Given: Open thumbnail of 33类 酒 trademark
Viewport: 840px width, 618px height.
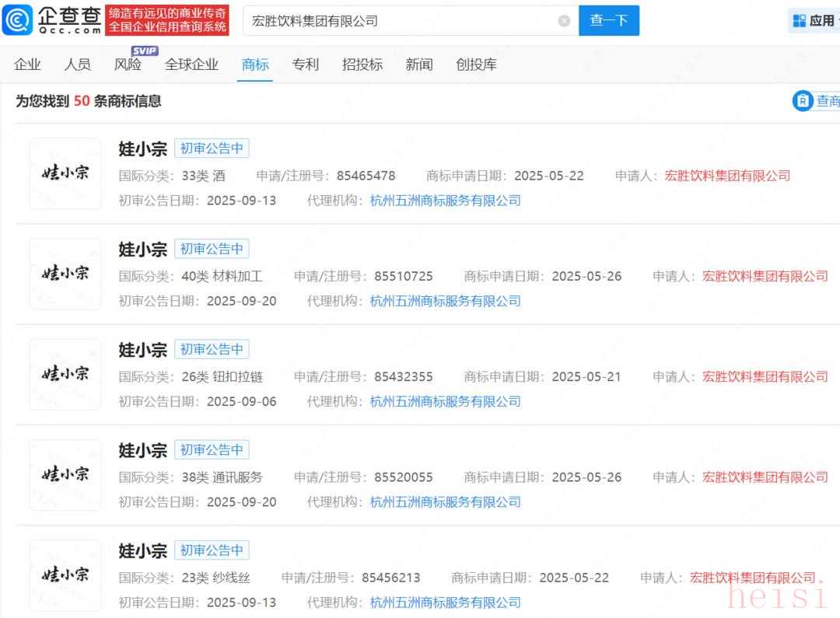Looking at the screenshot, I should (x=65, y=173).
